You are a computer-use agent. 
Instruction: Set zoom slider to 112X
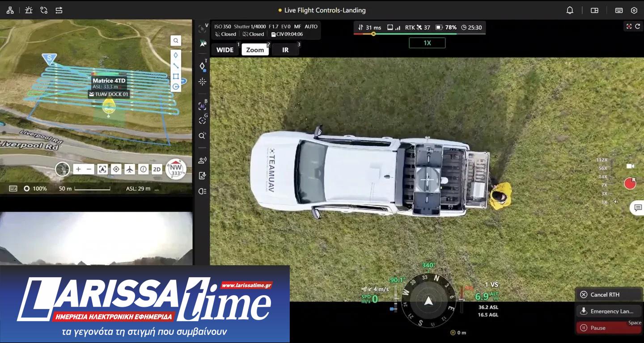[602, 160]
